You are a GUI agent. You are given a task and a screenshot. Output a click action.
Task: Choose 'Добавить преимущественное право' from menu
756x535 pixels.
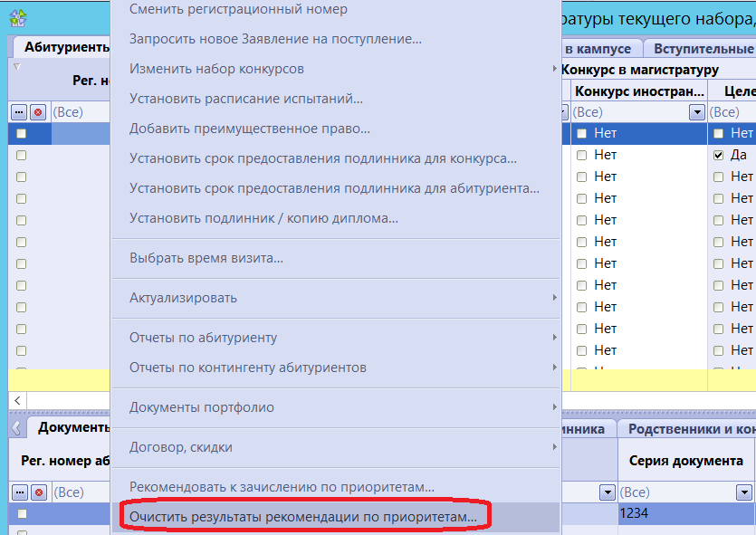250,129
